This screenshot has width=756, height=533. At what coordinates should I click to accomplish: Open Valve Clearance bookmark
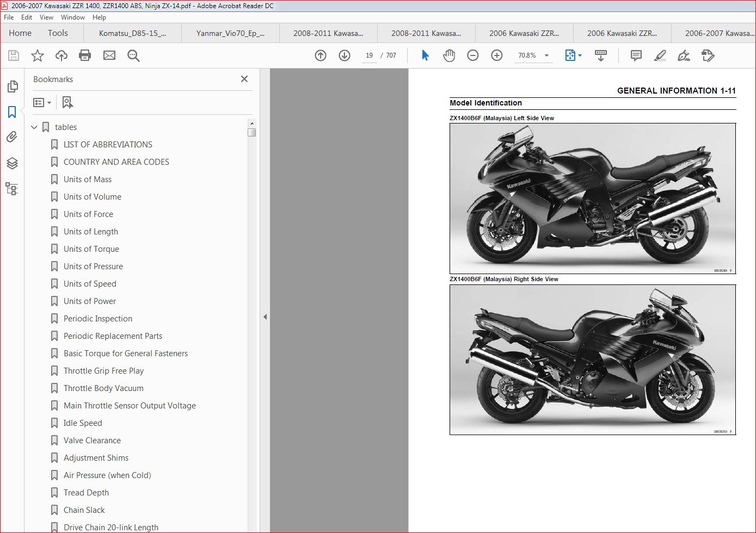coord(92,441)
